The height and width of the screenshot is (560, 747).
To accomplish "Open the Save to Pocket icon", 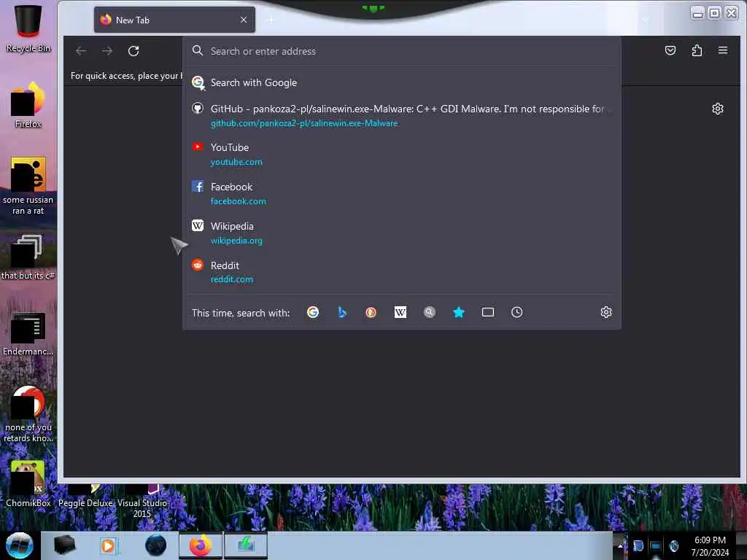I will pos(670,50).
